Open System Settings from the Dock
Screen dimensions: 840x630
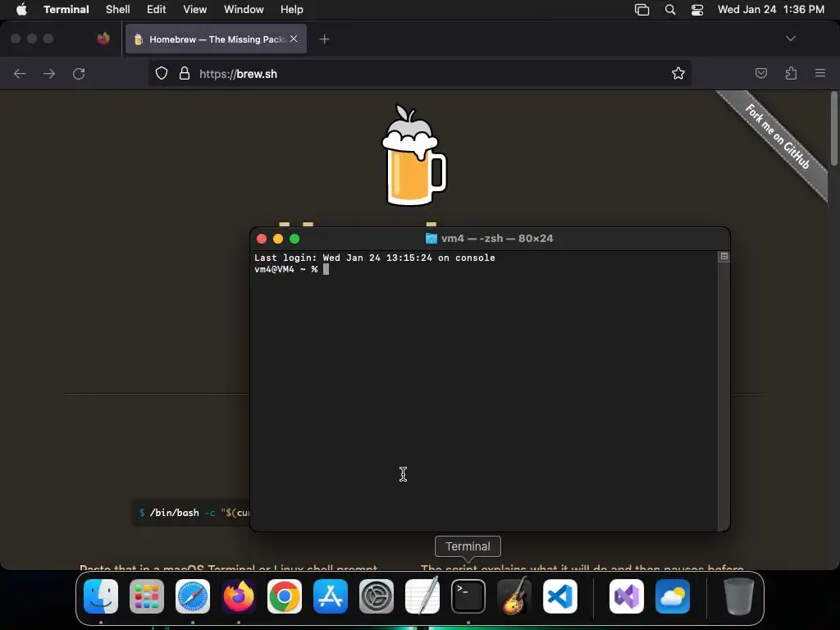[x=376, y=596]
